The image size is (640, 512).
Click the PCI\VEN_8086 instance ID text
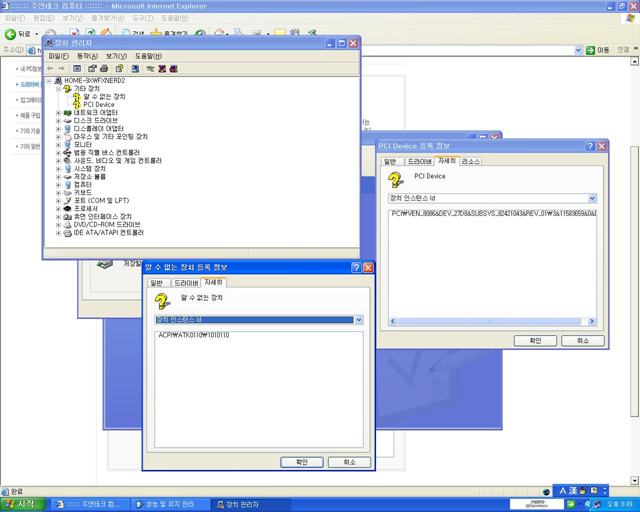(494, 214)
